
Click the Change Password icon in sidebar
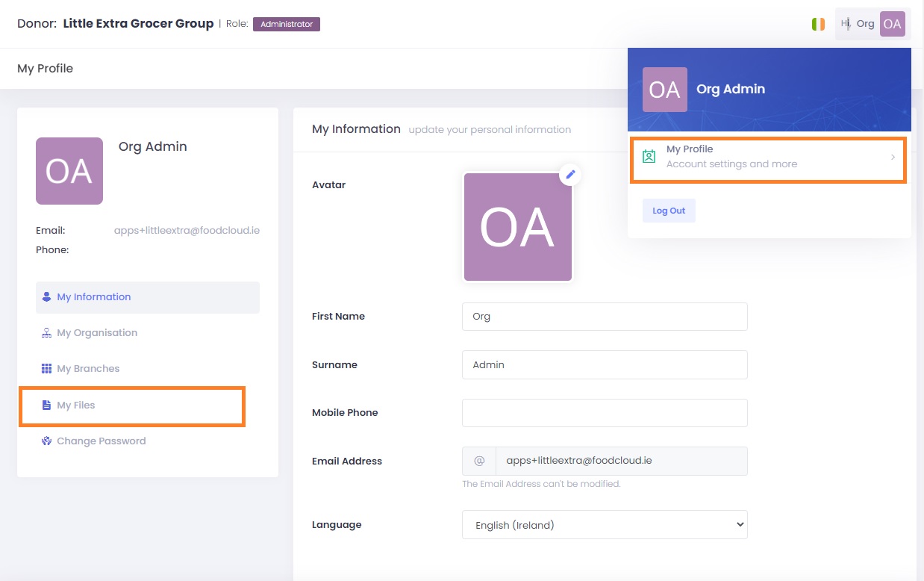pos(46,441)
